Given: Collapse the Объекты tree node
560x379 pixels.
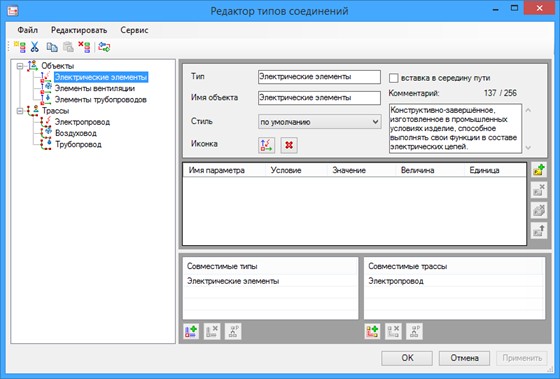Looking at the screenshot, I should click(20, 66).
